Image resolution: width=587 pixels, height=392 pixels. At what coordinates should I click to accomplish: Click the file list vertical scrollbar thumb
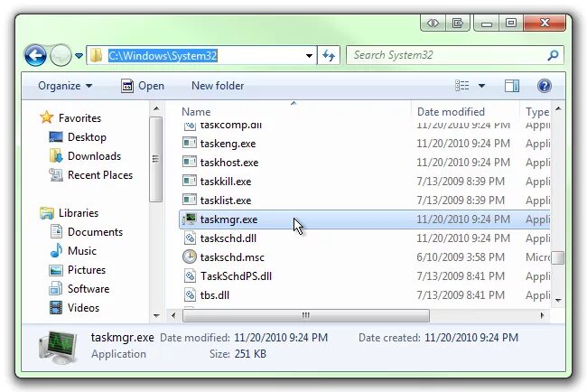pyautogui.click(x=558, y=257)
